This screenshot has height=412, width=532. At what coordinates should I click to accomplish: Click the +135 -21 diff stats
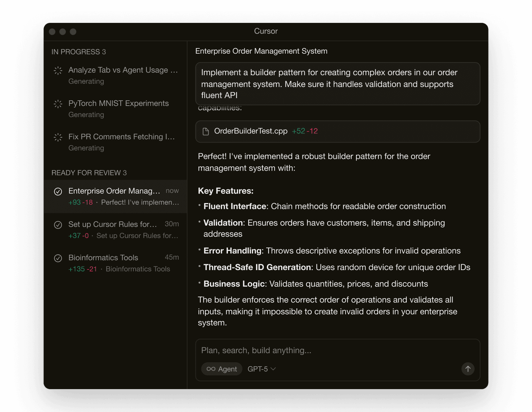[83, 269]
